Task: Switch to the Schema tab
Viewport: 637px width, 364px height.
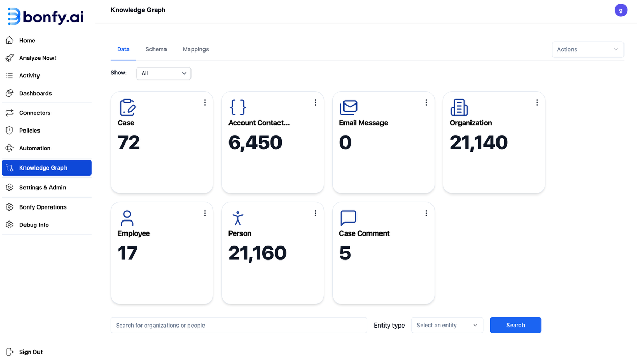Action: (x=156, y=49)
